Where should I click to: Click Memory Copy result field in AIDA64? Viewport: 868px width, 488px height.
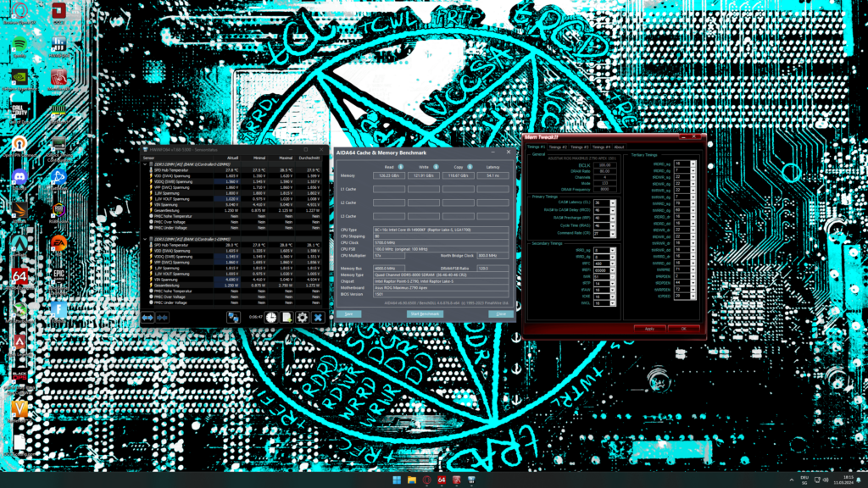click(459, 175)
